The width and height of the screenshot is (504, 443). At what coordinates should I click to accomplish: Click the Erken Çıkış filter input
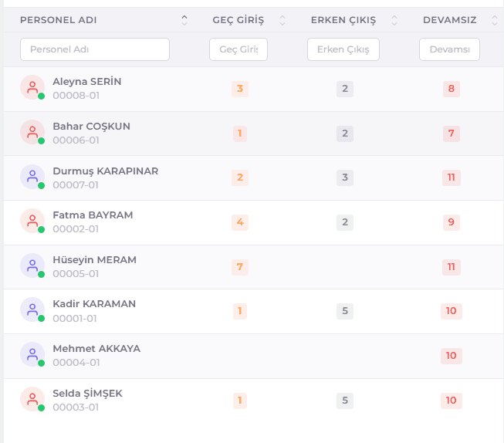(343, 49)
